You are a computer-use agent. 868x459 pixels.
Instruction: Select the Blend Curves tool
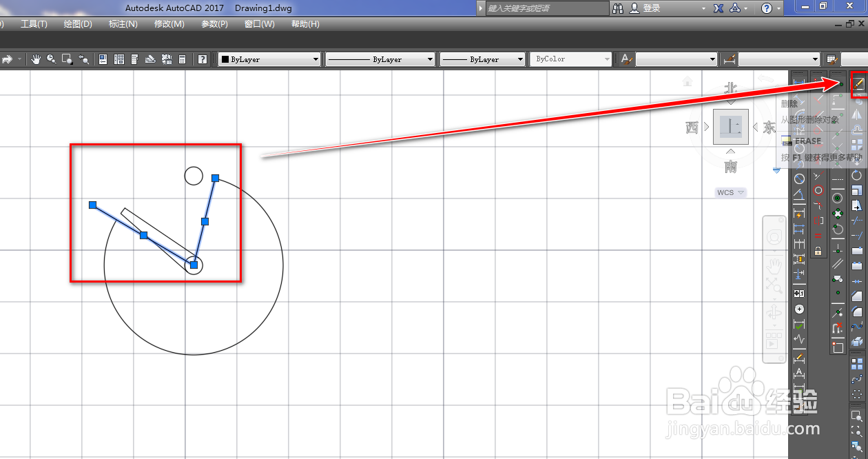(x=857, y=326)
